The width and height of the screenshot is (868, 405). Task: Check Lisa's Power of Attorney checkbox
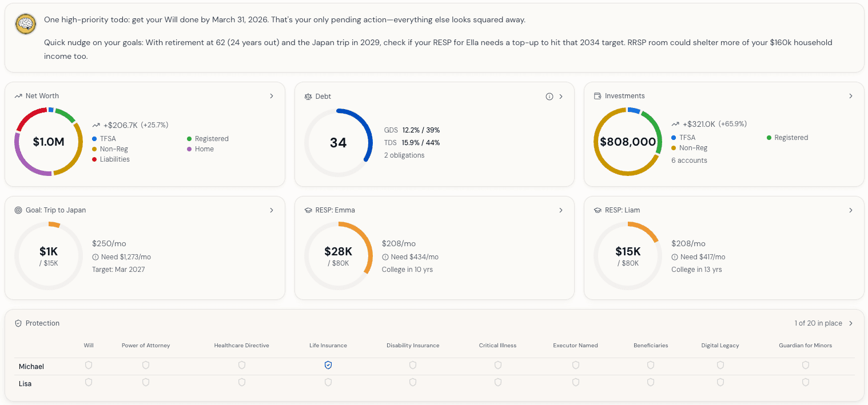coord(146,382)
